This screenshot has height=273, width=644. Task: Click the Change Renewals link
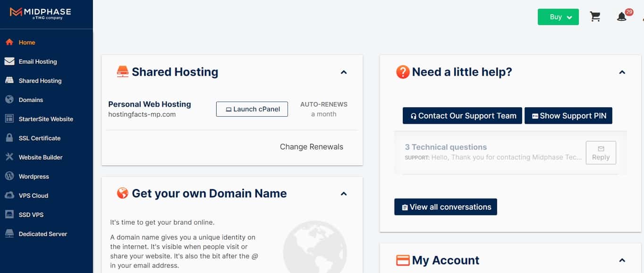312,147
